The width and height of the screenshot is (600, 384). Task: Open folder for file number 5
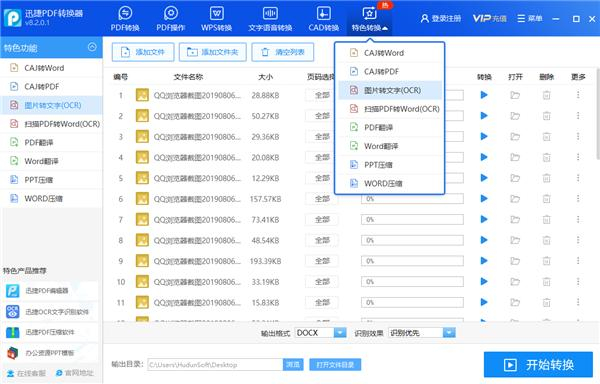tap(515, 178)
